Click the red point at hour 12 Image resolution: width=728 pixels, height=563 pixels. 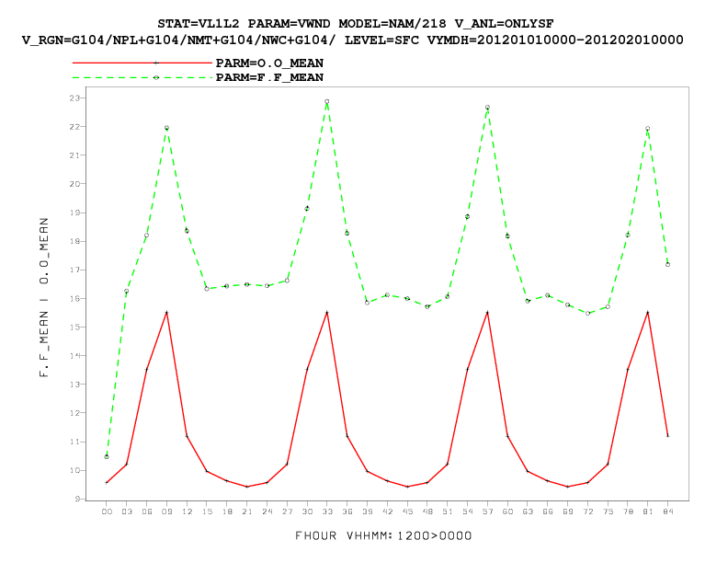pos(187,436)
